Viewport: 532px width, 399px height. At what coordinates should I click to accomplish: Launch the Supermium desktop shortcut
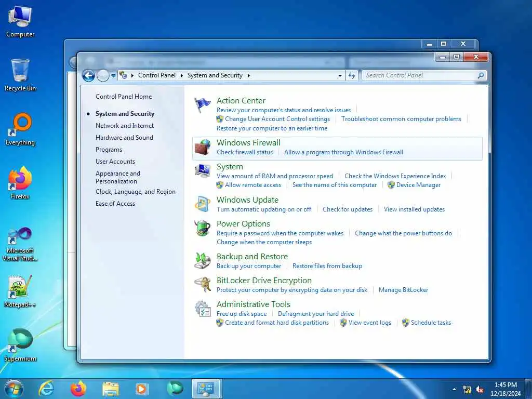point(20,345)
